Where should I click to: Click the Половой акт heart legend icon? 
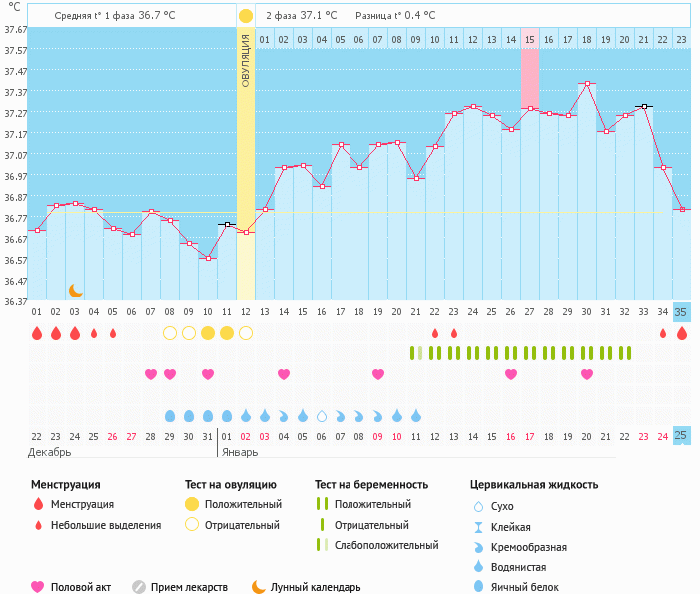pyautogui.click(x=38, y=587)
